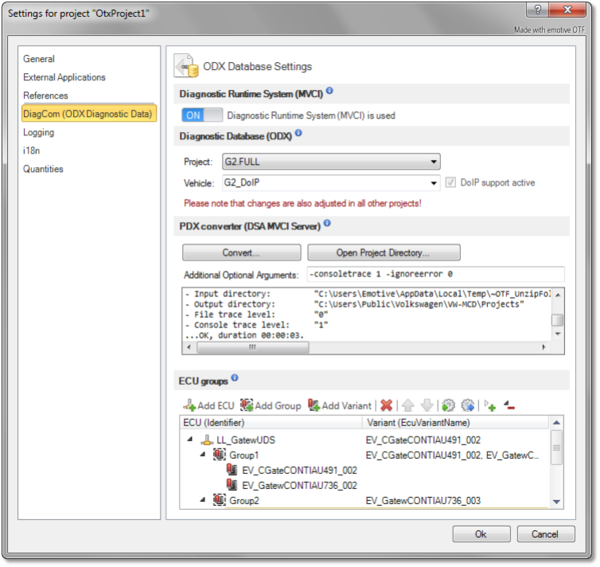Click the Add ECU toolbar icon
Image resolution: width=600 pixels, height=567 pixels.
click(x=190, y=405)
